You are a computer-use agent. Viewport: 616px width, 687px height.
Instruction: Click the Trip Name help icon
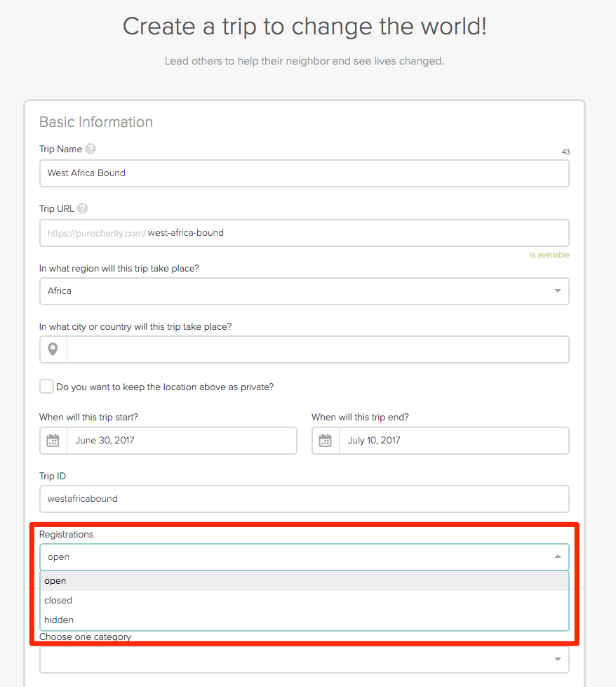coord(91,149)
